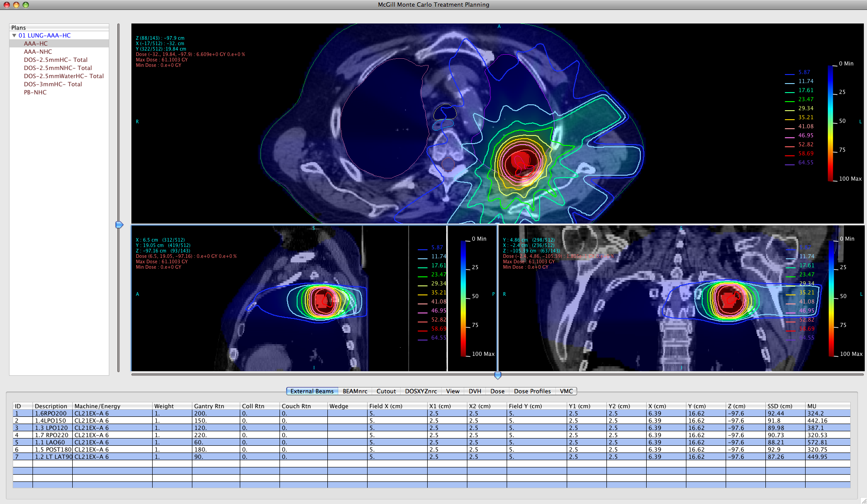Select beam row 1.5 POST180
The image size is (867, 504).
431,449
